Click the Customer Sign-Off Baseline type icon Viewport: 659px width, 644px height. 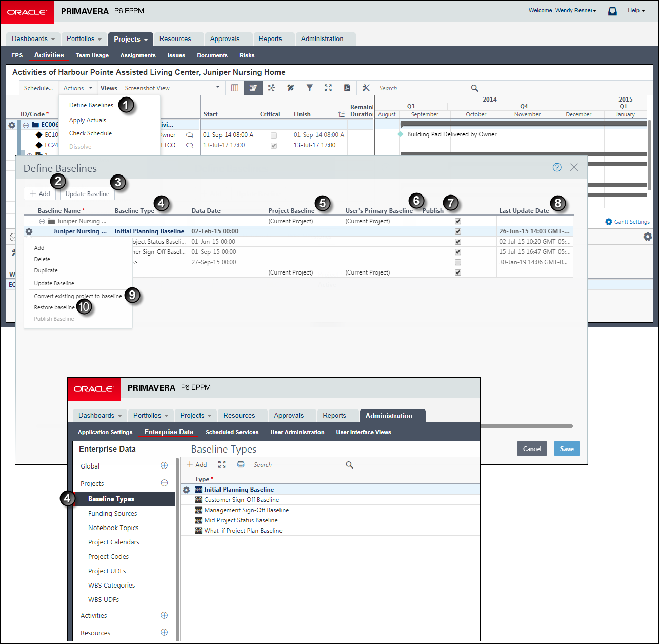point(199,499)
